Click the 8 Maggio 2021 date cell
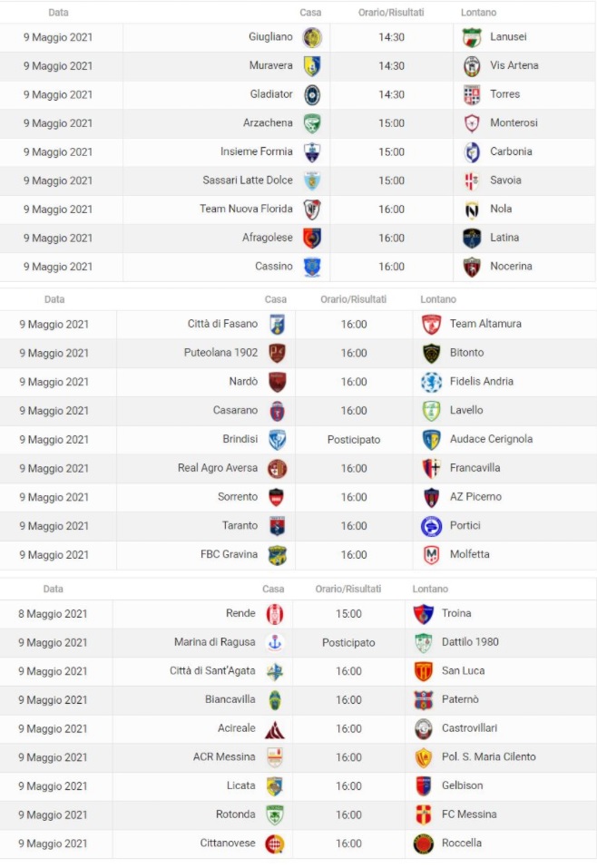 (x=53, y=613)
